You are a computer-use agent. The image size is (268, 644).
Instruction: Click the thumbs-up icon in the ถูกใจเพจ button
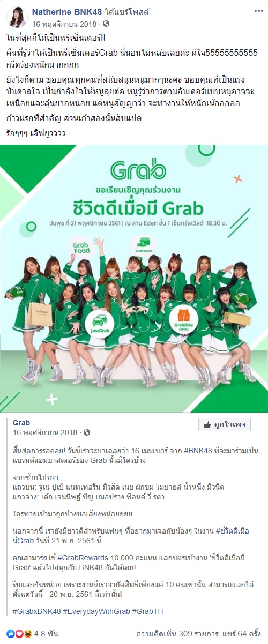(207, 425)
